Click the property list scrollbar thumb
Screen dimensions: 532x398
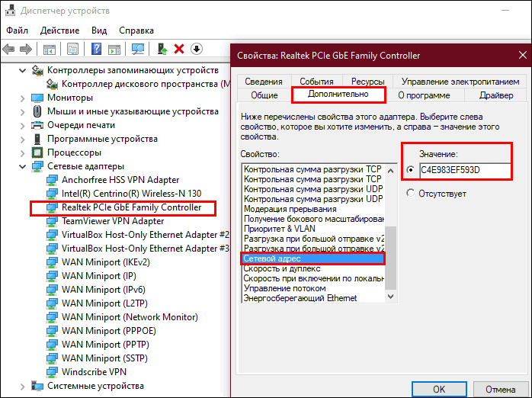click(390, 257)
